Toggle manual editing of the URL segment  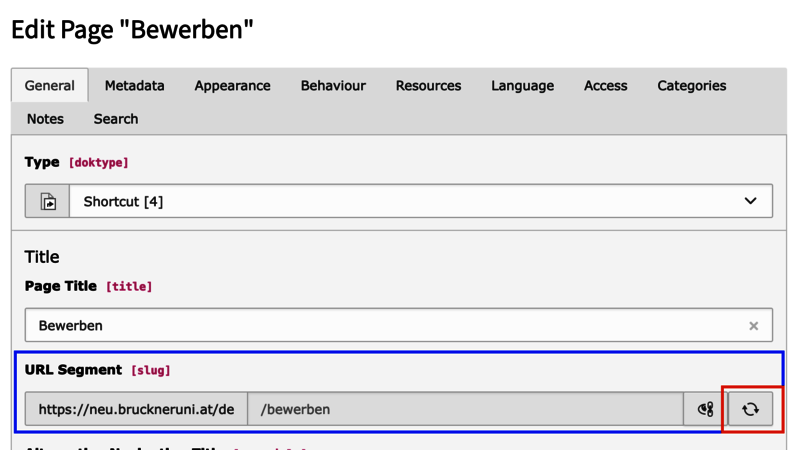[706, 409]
